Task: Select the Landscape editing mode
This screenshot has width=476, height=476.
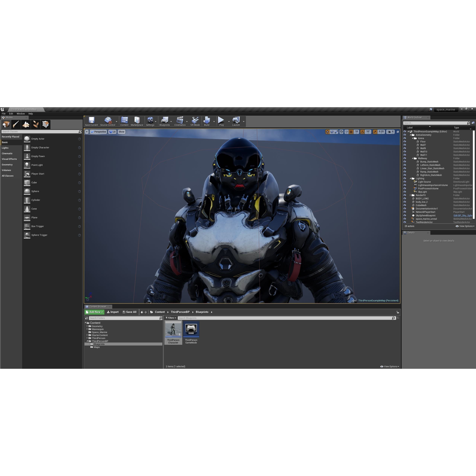Action: pyautogui.click(x=26, y=124)
